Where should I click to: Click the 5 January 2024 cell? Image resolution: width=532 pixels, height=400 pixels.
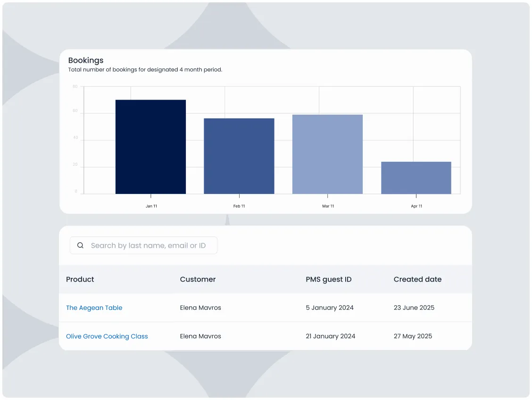tap(330, 308)
